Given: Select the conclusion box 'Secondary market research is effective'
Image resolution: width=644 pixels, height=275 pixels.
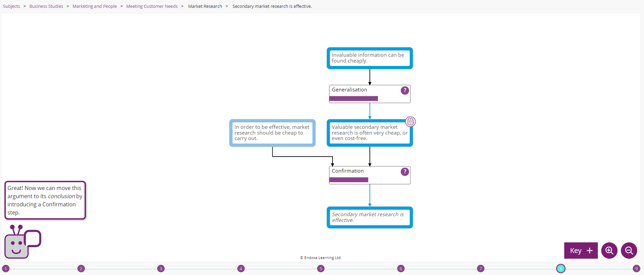Looking at the screenshot, I should (x=370, y=218).
